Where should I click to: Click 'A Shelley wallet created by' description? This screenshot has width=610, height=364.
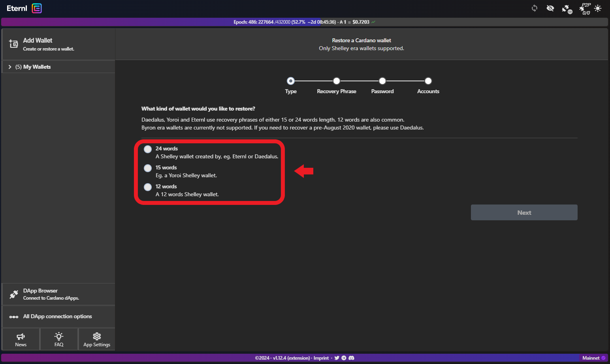coord(217,157)
